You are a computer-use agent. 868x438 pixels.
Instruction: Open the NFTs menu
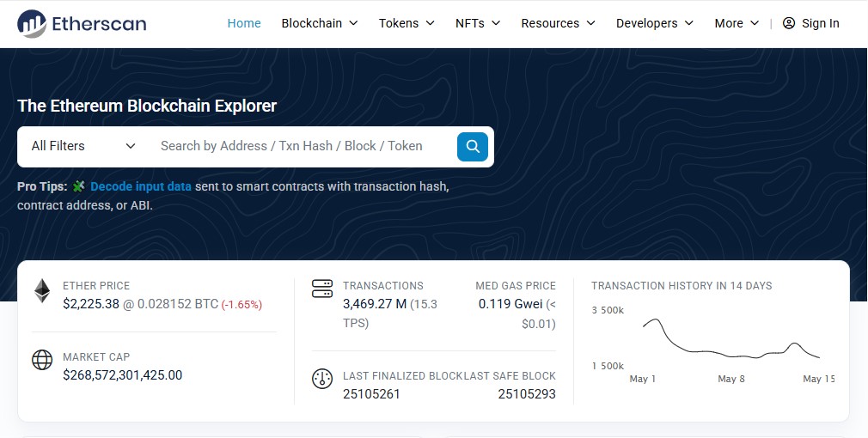tap(478, 23)
